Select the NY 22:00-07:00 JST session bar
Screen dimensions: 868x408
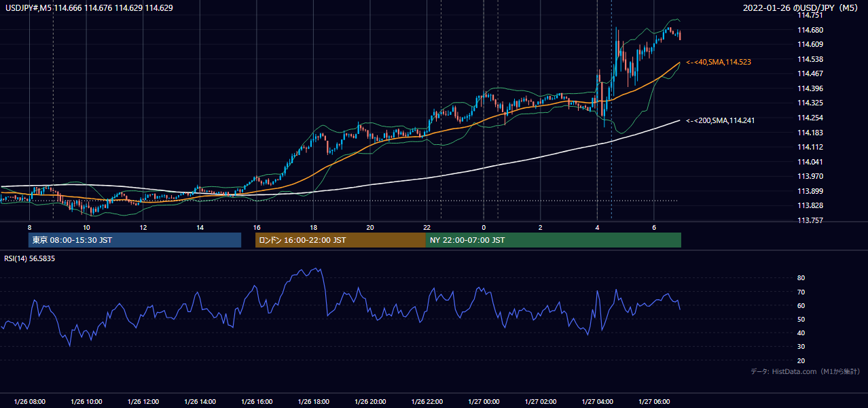pyautogui.click(x=553, y=240)
